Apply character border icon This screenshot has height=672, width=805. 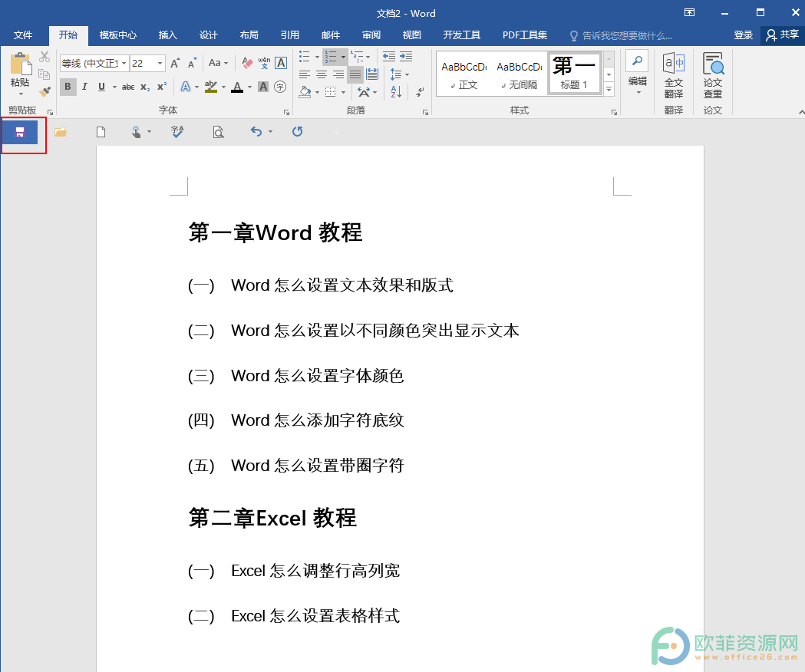[x=281, y=63]
